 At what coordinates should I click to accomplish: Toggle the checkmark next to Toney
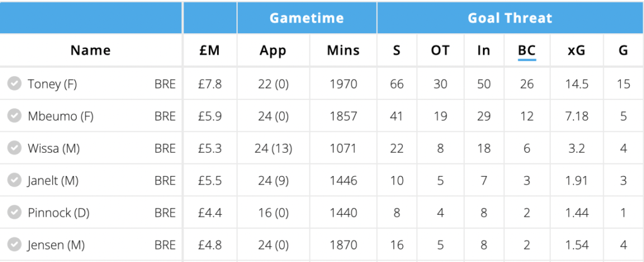pyautogui.click(x=14, y=84)
